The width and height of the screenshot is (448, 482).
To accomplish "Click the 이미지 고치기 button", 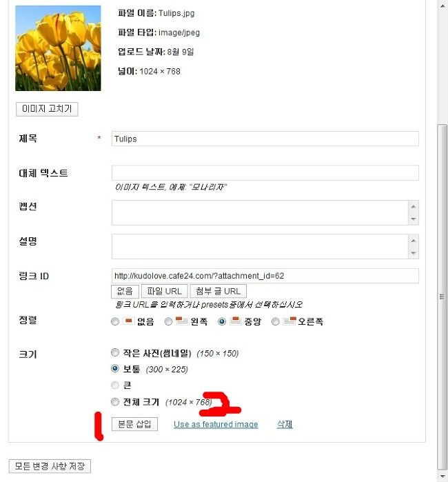I will (47, 109).
